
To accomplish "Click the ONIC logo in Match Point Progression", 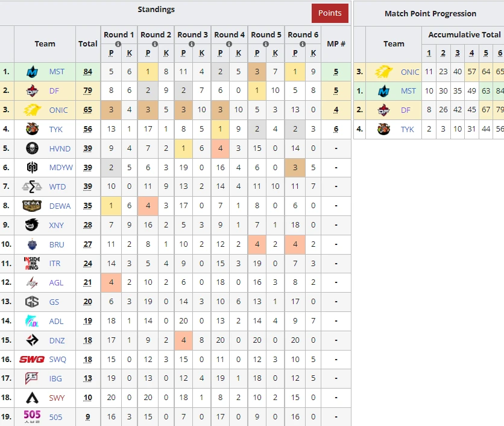I will pos(384,72).
